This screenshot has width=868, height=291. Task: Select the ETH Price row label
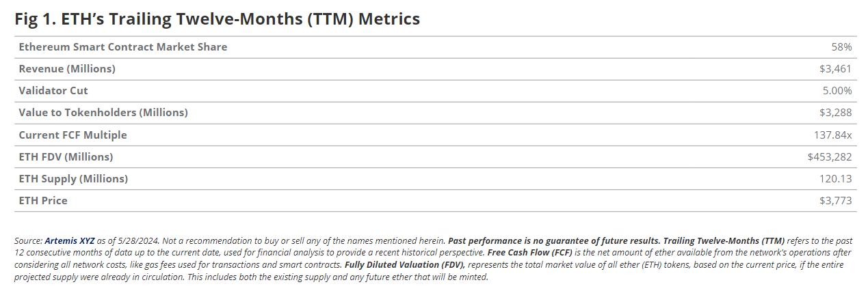tap(43, 200)
